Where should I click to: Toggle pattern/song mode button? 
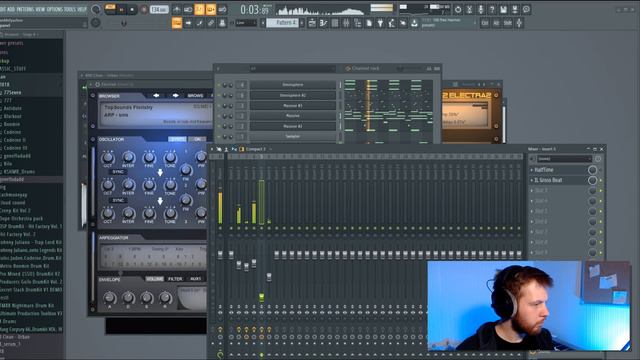[110, 9]
